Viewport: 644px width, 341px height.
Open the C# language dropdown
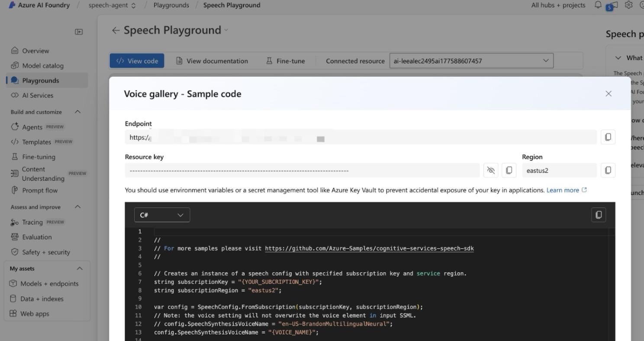pyautogui.click(x=162, y=215)
